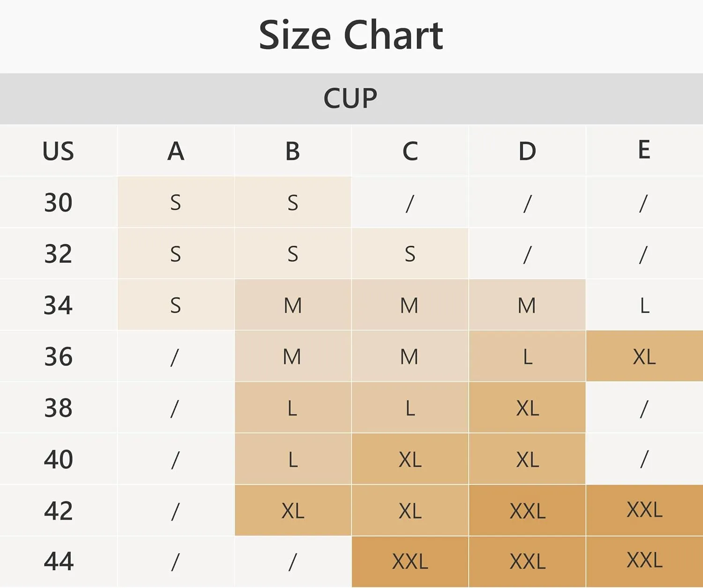Click the CUP header bar
The height and width of the screenshot is (588, 703).
pos(351,99)
